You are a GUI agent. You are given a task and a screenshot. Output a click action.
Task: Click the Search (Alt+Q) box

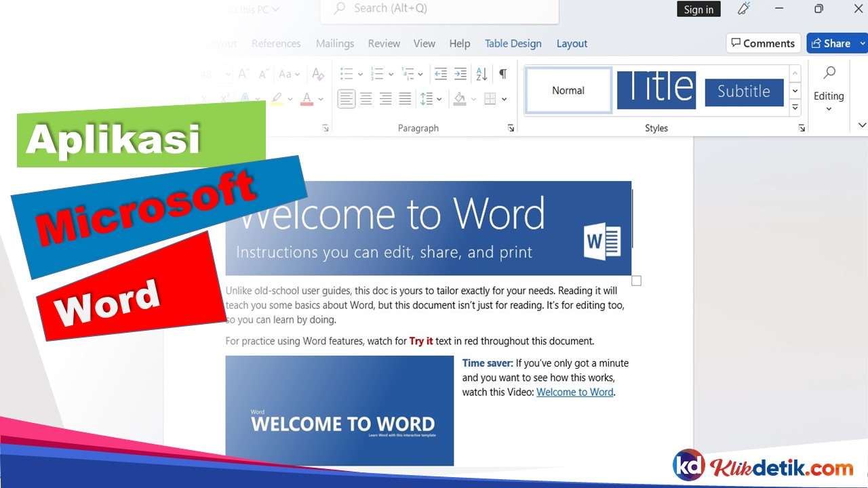[439, 9]
